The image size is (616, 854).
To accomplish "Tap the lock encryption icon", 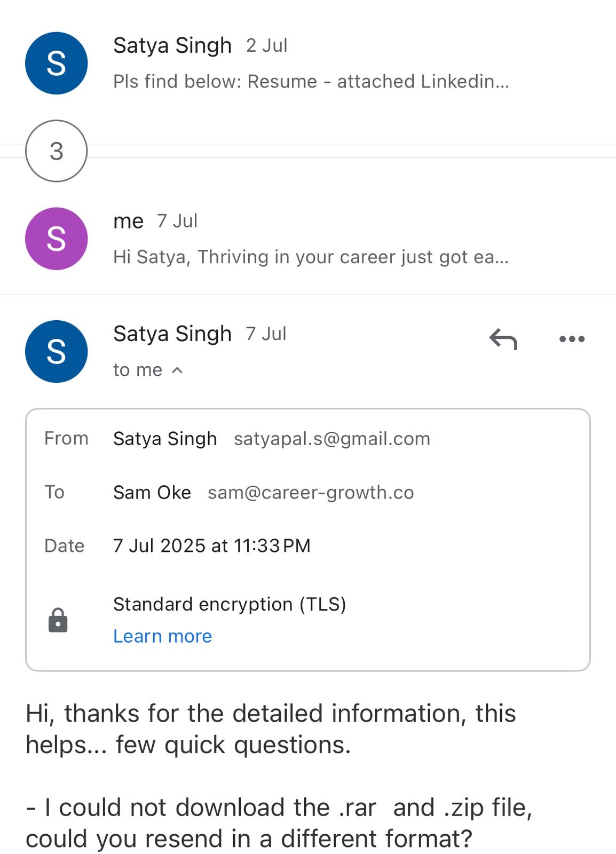I will pos(58,620).
